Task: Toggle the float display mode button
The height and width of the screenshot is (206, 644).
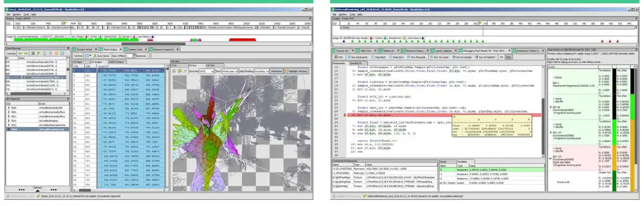Action: click(x=509, y=57)
